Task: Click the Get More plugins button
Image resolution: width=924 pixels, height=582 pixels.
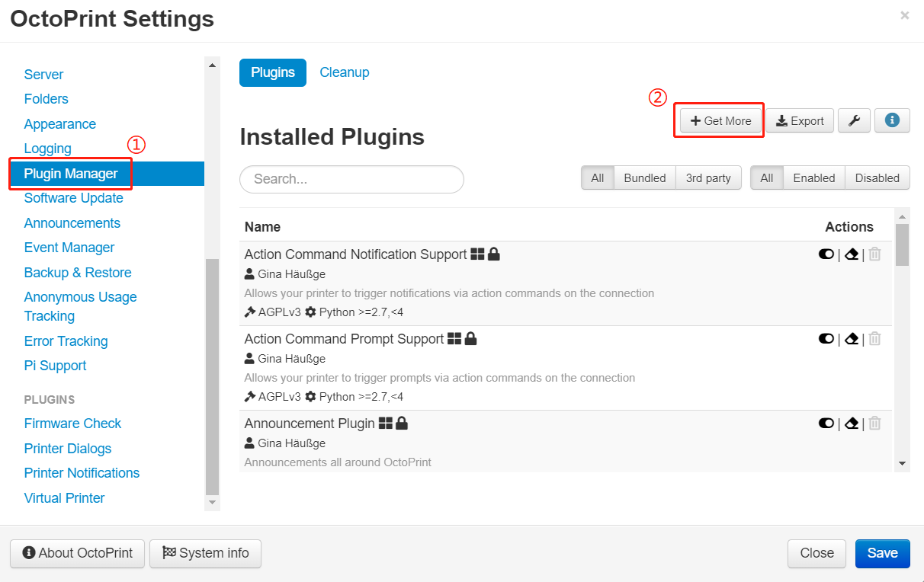Action: click(x=720, y=121)
